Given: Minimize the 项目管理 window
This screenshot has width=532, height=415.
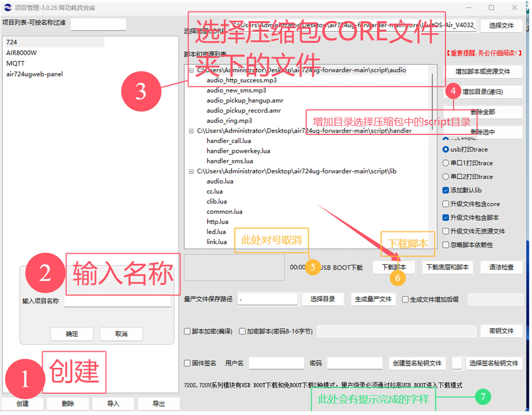Looking at the screenshot, I should [x=469, y=7].
